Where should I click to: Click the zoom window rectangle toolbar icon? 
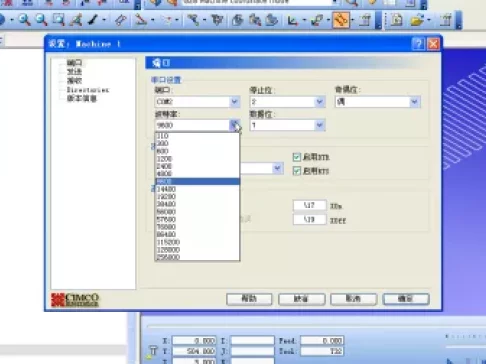pos(59,20)
